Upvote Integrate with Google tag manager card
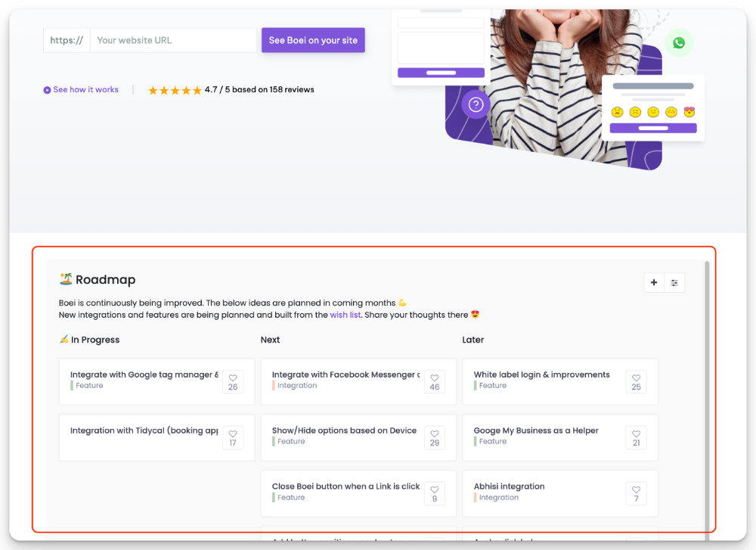Viewport: 756px width, 550px height. tap(233, 381)
